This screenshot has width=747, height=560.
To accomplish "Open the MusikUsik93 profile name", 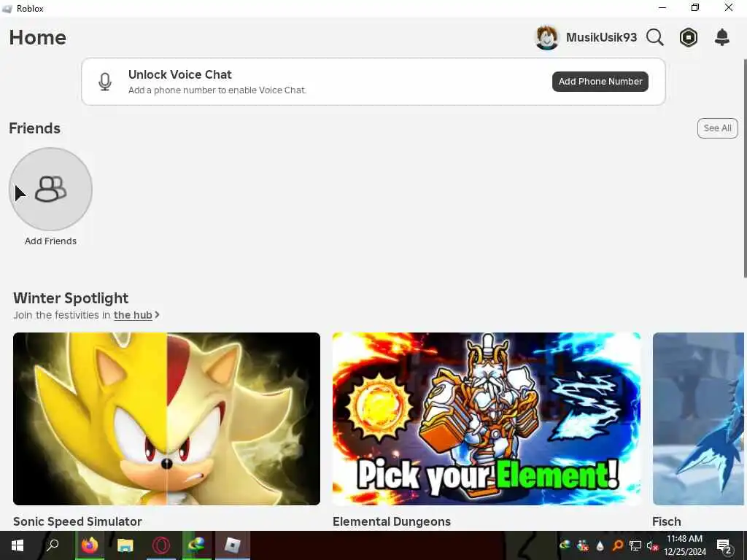I will pos(601,37).
